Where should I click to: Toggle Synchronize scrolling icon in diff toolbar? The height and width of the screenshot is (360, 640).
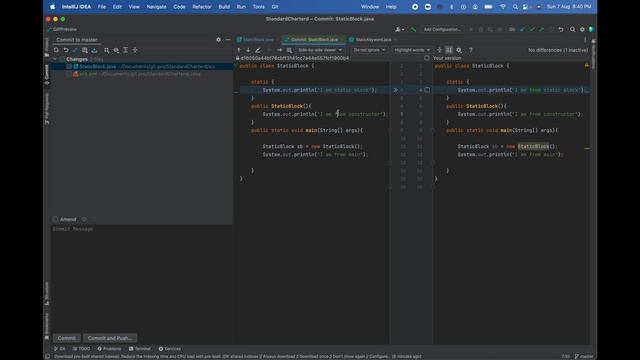[x=449, y=50]
